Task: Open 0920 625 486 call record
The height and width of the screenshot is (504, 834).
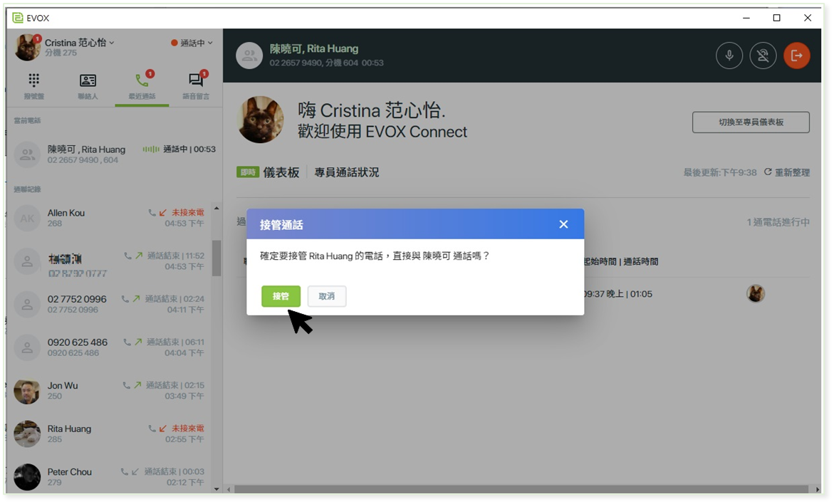Action: [110, 347]
